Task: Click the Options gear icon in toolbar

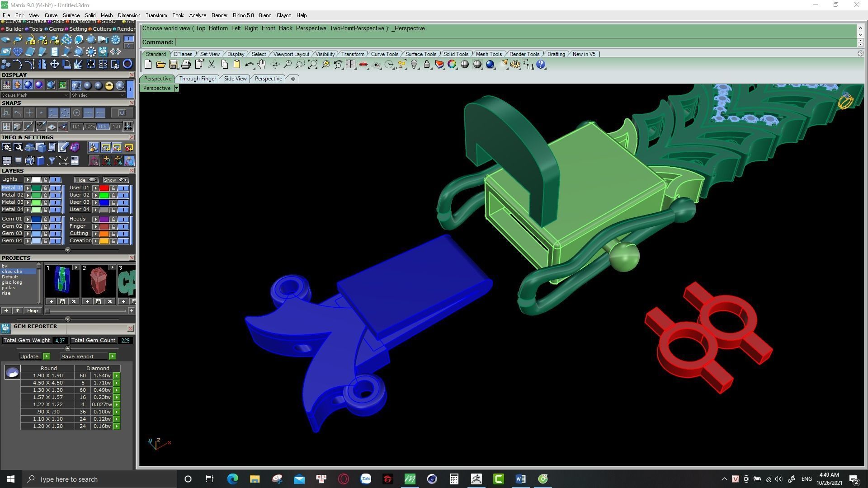Action: (x=515, y=65)
